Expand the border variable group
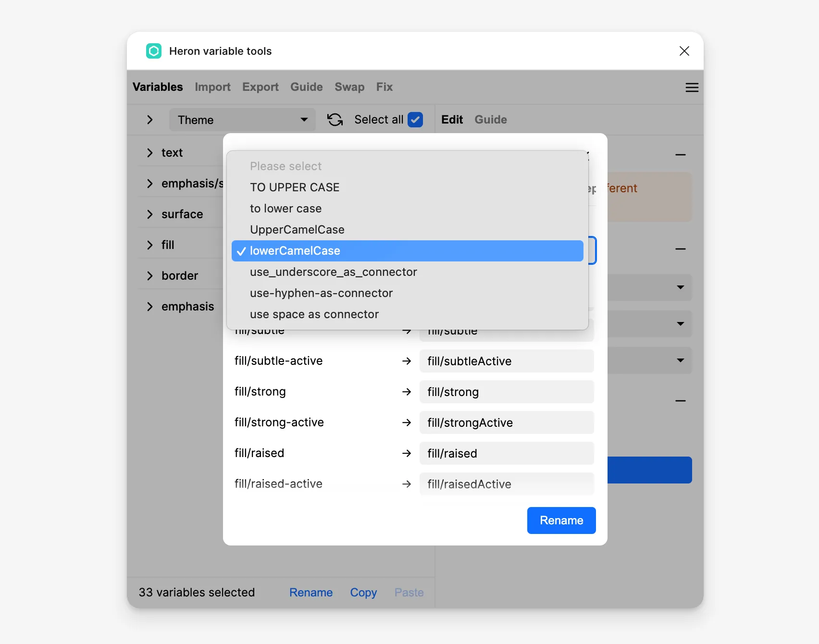This screenshot has height=644, width=819. pos(150,276)
